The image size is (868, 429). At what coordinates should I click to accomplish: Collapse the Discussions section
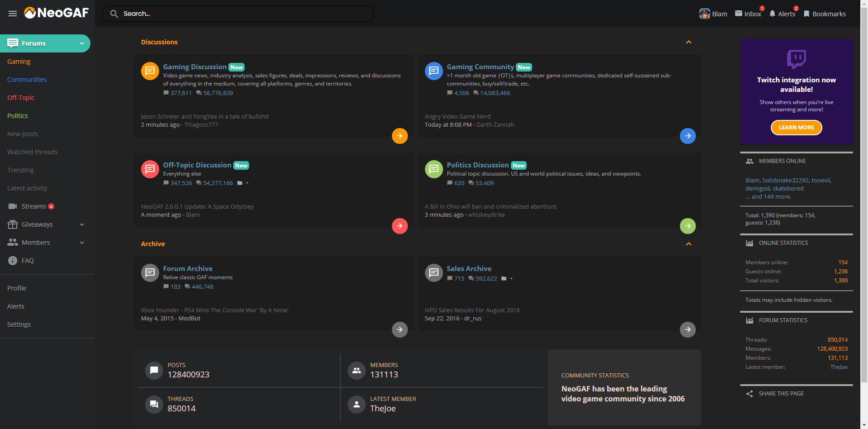[689, 42]
